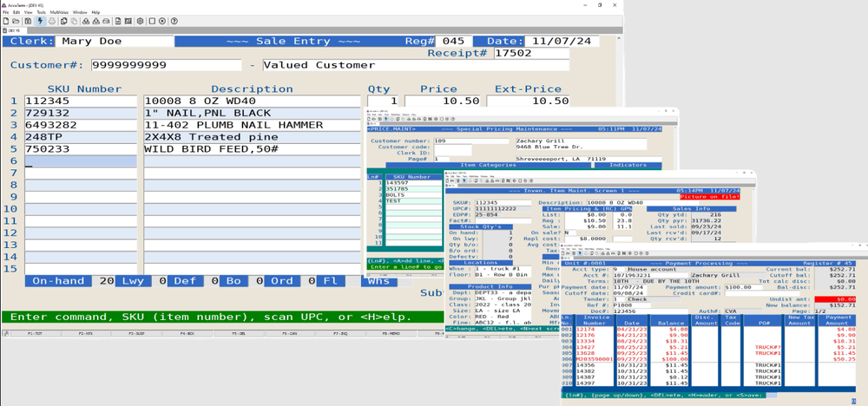Click the F5-DEL function key button

[x=238, y=334]
